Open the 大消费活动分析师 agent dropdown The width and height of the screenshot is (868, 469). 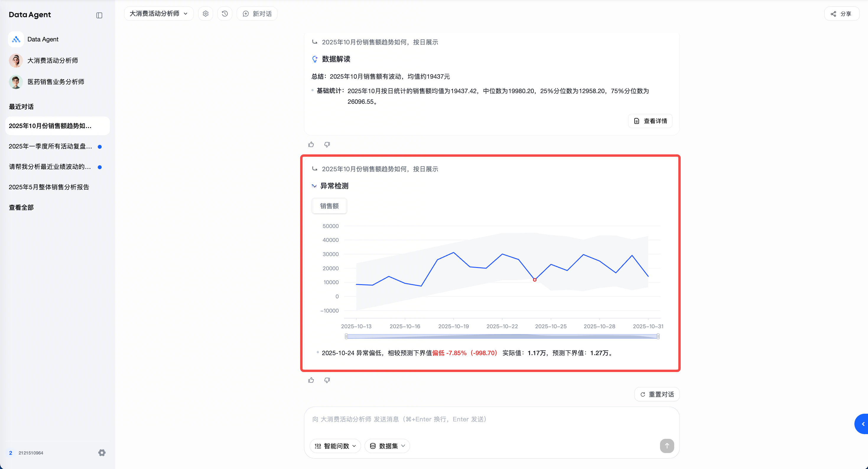(158, 14)
